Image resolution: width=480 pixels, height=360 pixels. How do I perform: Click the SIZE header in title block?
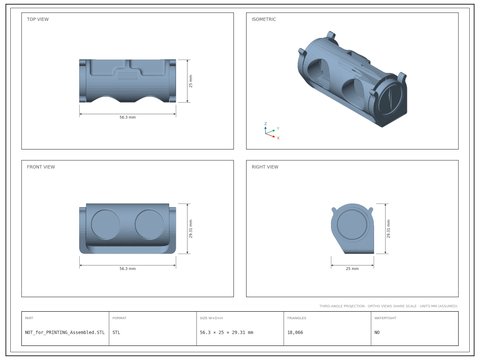coord(211,318)
